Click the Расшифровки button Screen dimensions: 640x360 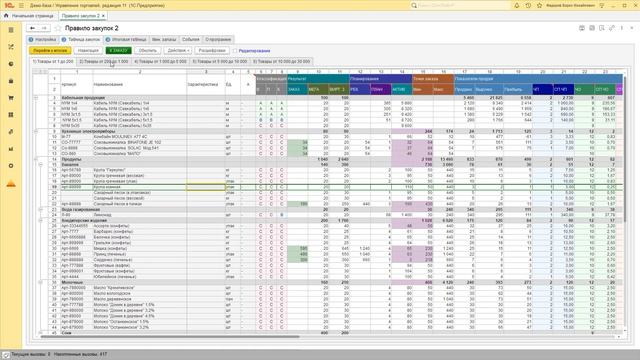click(x=212, y=51)
